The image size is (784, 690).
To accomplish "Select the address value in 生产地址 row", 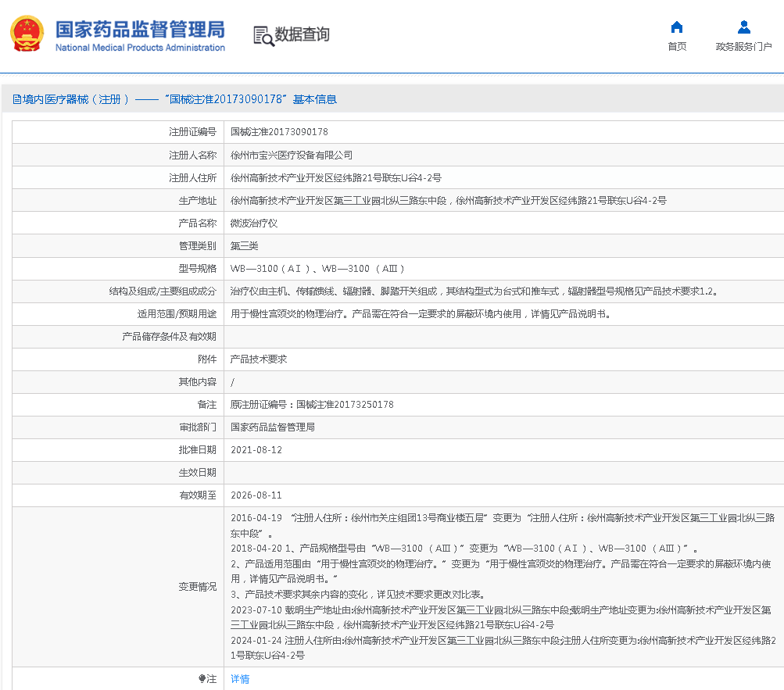I will pos(449,201).
